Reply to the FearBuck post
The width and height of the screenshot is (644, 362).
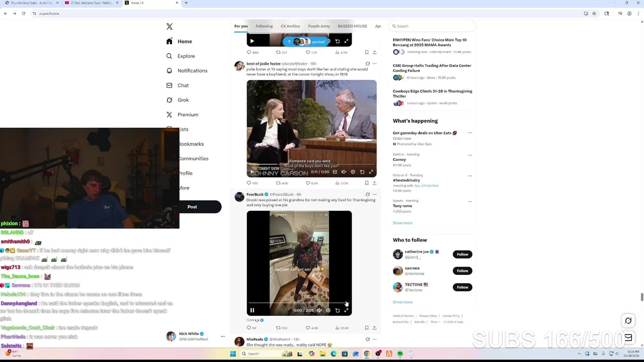[251, 328]
